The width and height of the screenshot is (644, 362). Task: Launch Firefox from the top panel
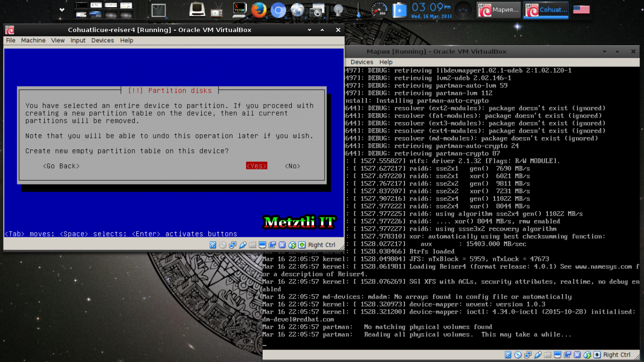click(x=259, y=10)
